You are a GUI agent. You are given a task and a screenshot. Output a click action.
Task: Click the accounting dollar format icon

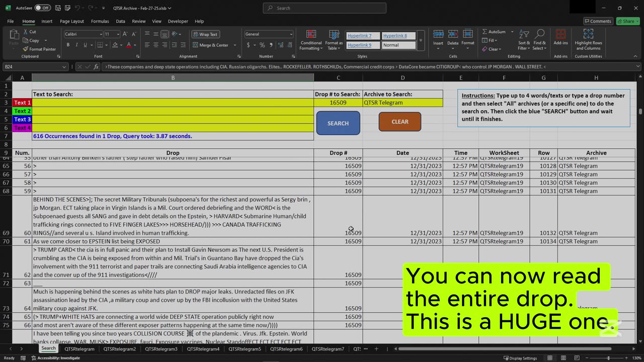(x=248, y=45)
